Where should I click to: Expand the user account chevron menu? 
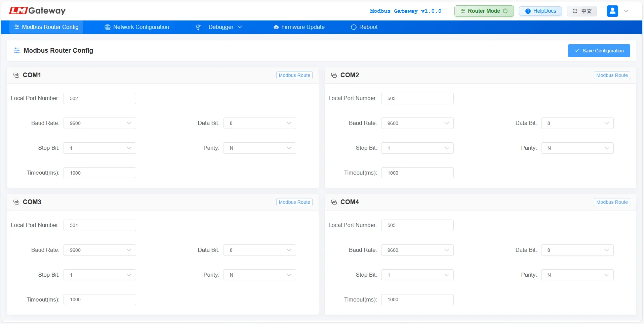626,11
